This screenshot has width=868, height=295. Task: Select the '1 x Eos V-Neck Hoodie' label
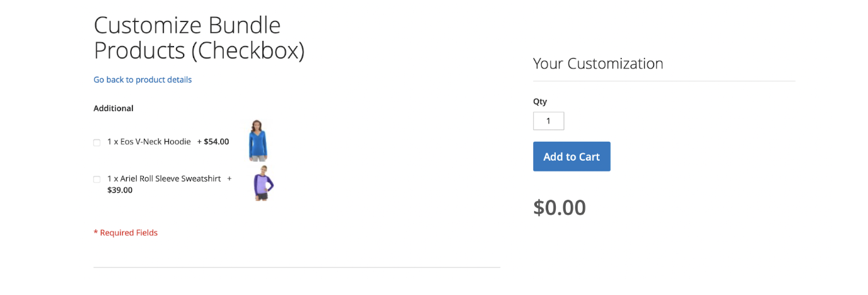point(149,142)
